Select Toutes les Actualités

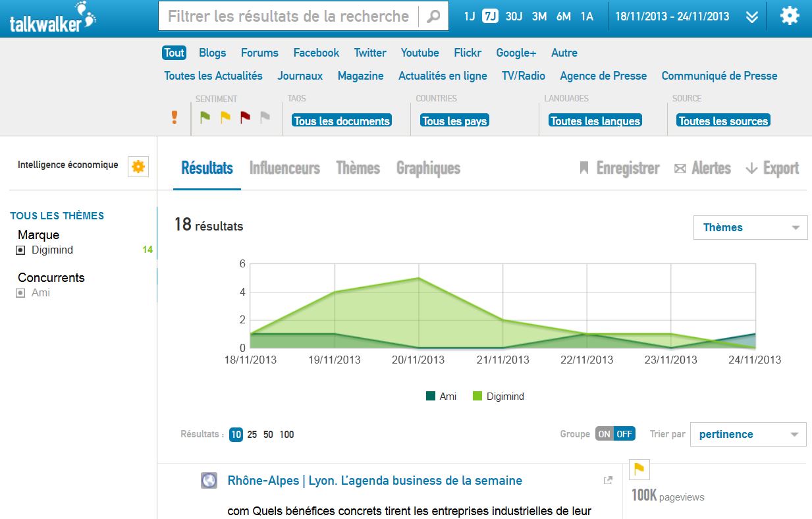213,76
